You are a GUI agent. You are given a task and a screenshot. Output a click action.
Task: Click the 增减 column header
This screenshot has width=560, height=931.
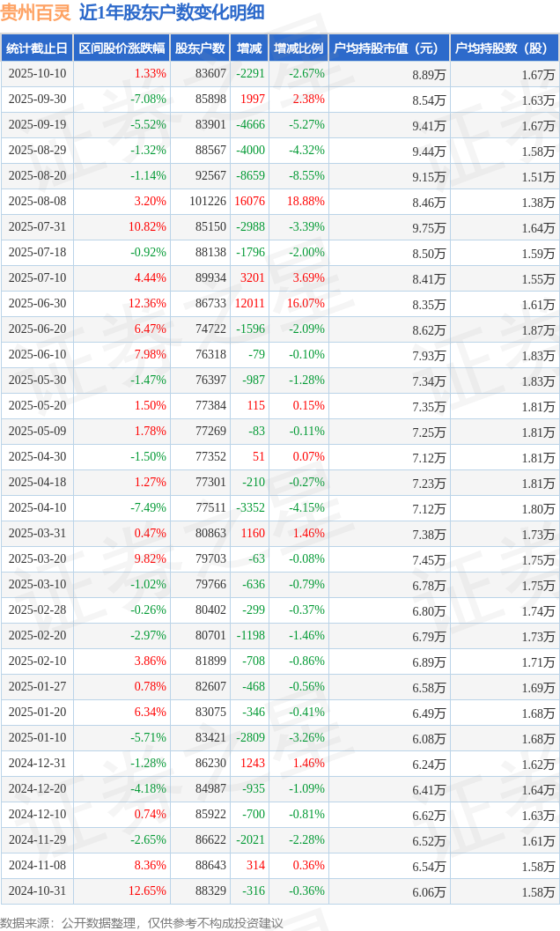(x=249, y=48)
